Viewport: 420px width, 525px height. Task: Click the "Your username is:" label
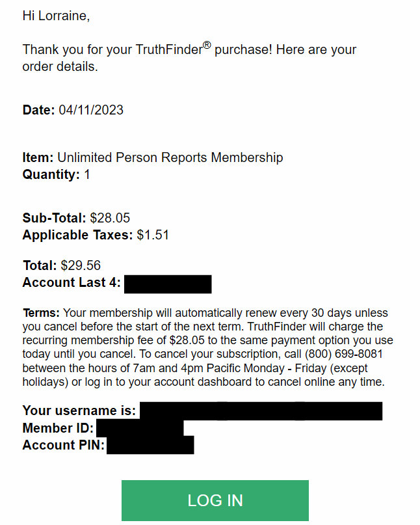(x=79, y=411)
